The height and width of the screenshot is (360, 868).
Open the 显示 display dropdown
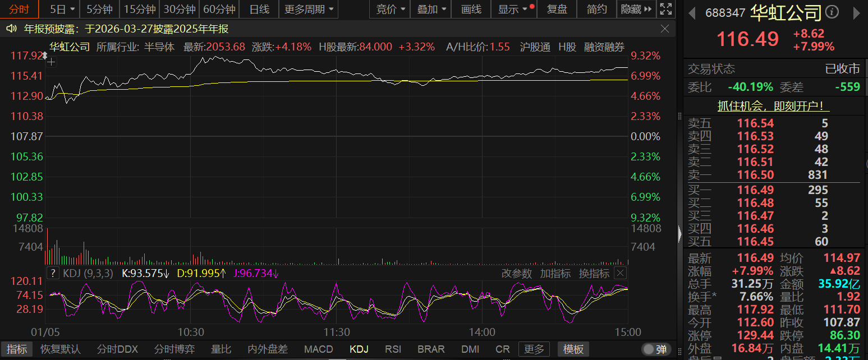coord(513,9)
